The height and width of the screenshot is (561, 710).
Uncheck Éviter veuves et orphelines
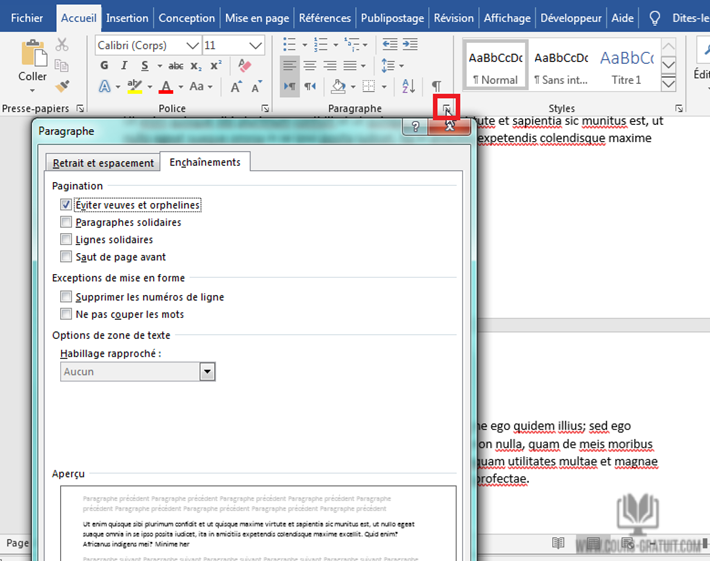(x=66, y=205)
